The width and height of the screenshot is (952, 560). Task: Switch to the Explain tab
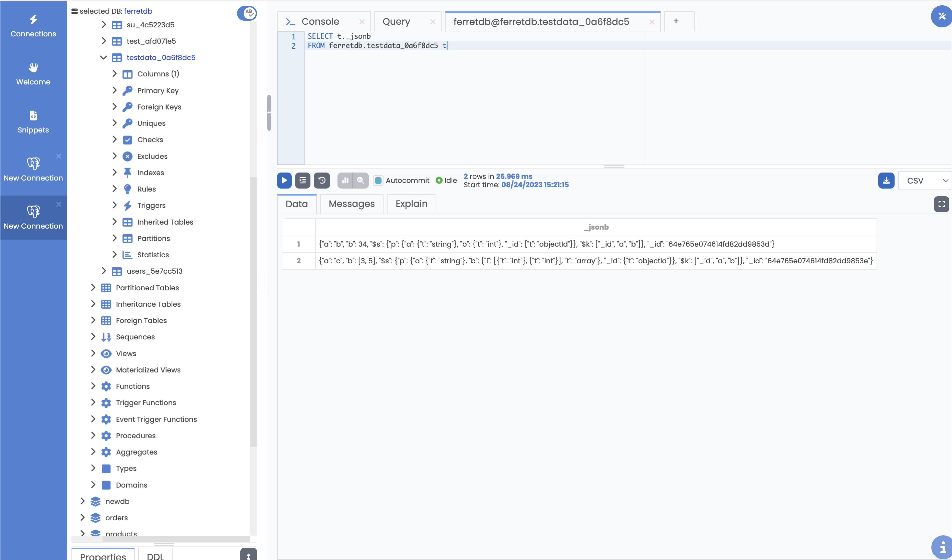coord(411,203)
